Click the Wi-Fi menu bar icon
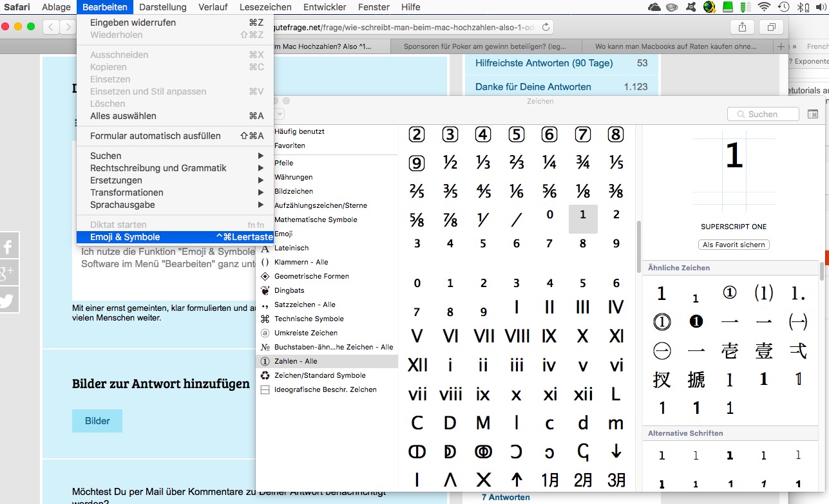The width and height of the screenshot is (829, 504). tap(765, 7)
